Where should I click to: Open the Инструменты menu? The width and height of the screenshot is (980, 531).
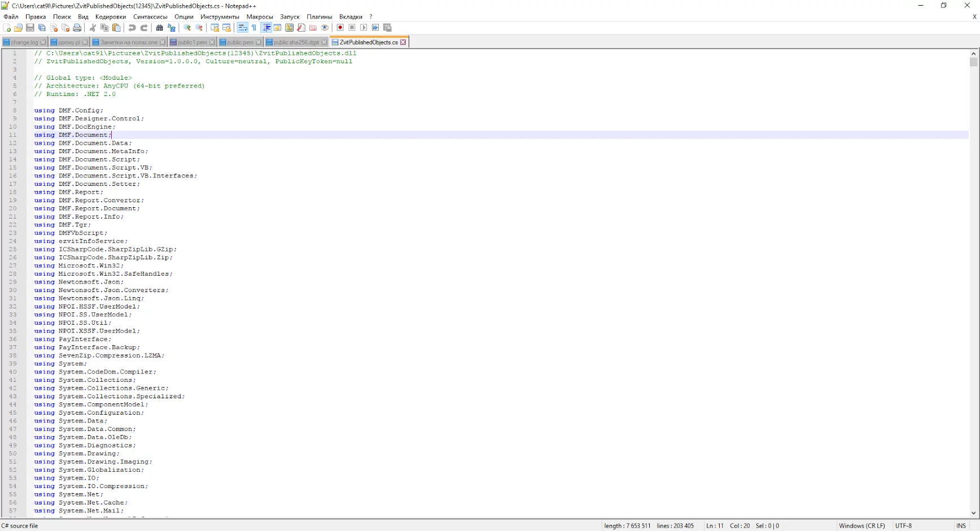tap(220, 17)
